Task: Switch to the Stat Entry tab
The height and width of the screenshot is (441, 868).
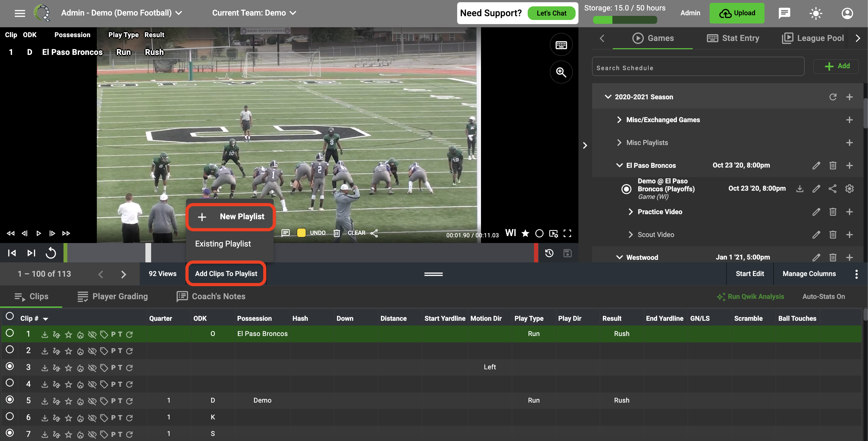Action: pyautogui.click(x=733, y=38)
